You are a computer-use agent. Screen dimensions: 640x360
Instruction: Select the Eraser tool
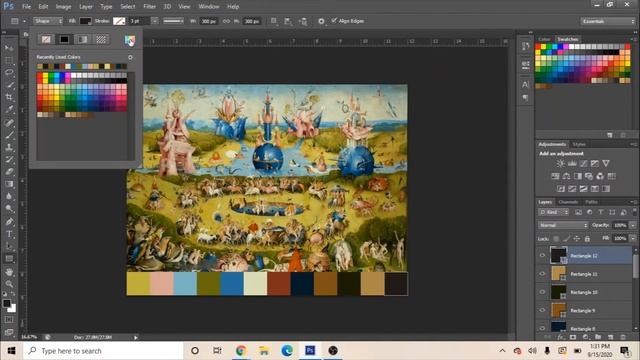click(x=9, y=171)
